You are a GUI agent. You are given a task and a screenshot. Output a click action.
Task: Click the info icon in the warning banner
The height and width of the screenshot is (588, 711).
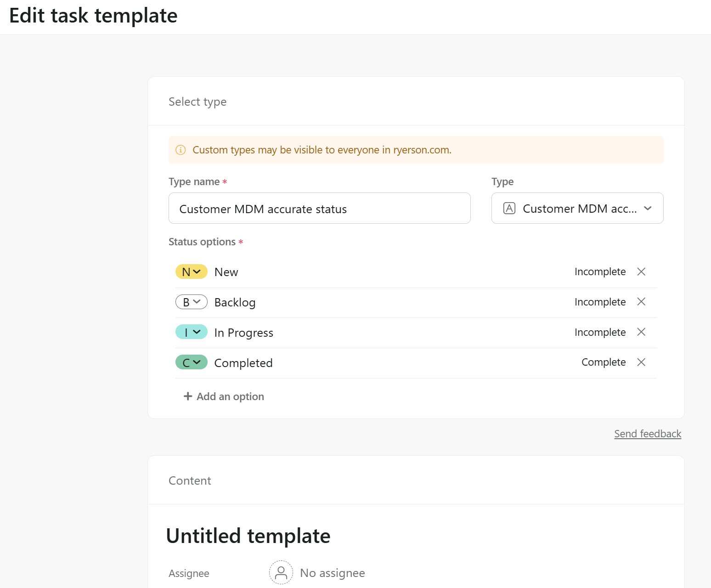[x=181, y=150]
